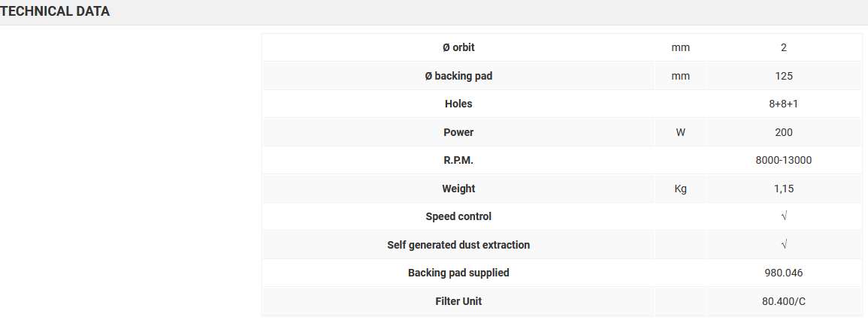Select the Weight row label
The width and height of the screenshot is (868, 326).
coord(458,189)
